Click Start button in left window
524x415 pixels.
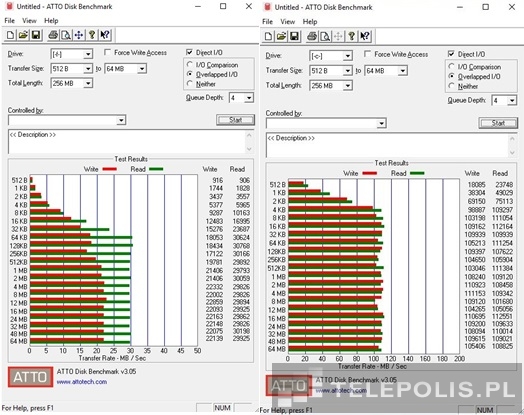[235, 120]
